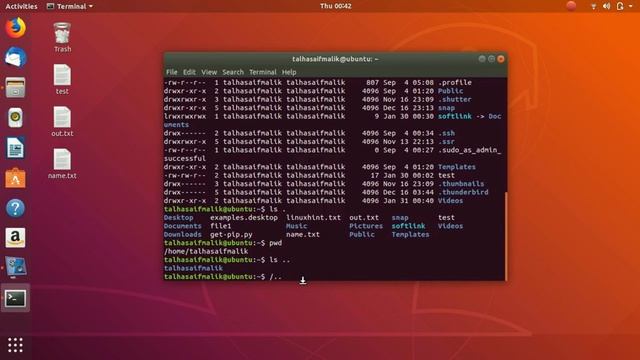The height and width of the screenshot is (360, 640).
Task: Open the terminal Search menu
Action: [233, 72]
